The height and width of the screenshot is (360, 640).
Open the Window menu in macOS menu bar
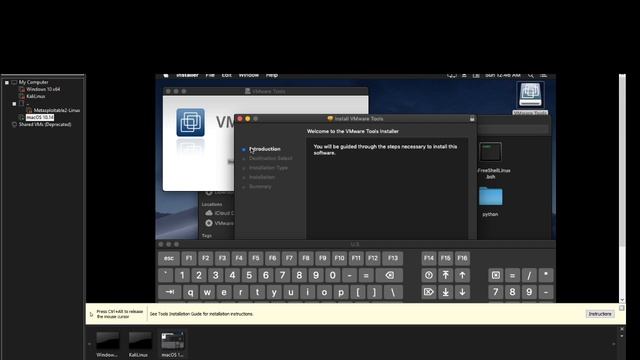249,76
